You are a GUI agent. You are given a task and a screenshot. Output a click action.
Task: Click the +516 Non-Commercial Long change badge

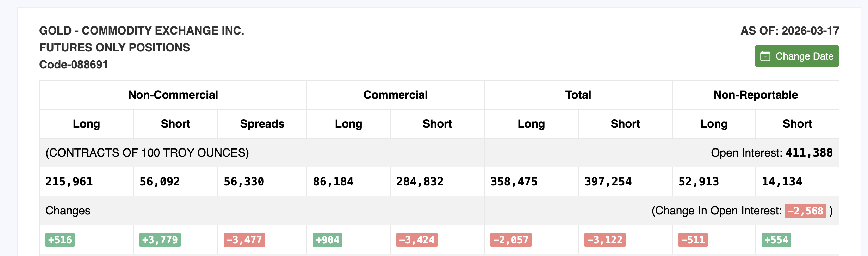tap(60, 240)
